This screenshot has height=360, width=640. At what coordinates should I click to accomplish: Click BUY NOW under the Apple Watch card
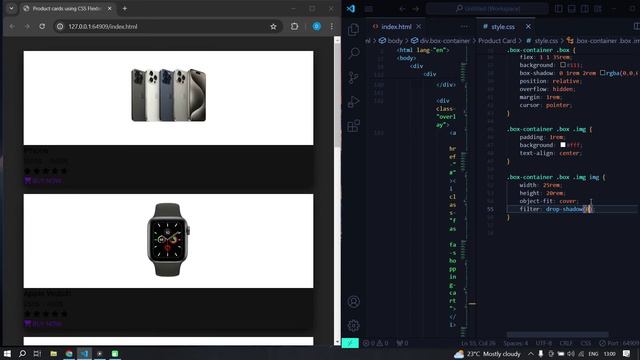tap(43, 324)
